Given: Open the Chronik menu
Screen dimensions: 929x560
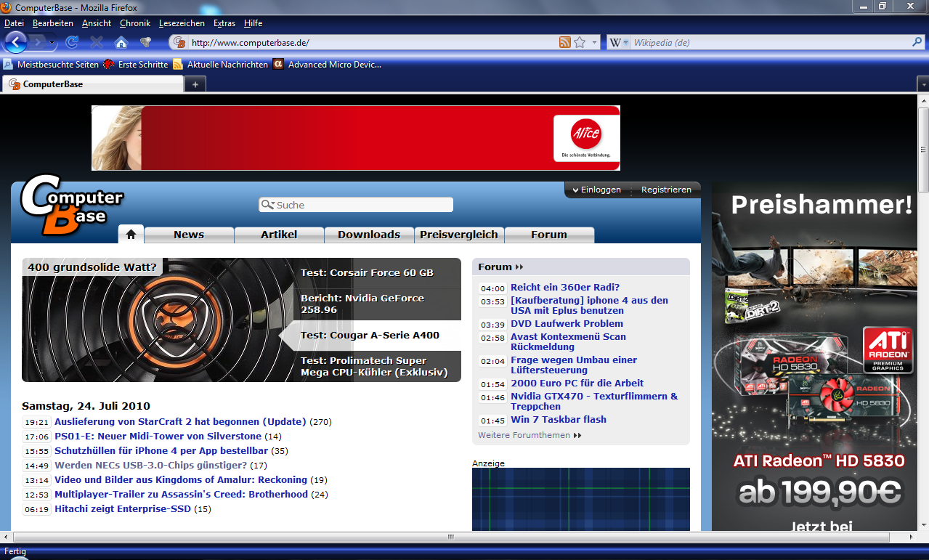Looking at the screenshot, I should click(135, 23).
